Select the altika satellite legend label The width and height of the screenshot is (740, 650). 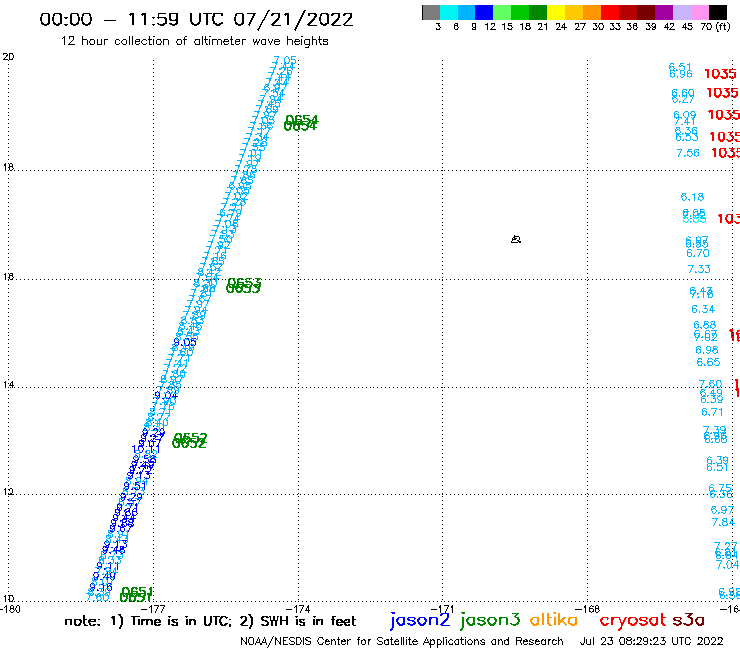[x=554, y=620]
